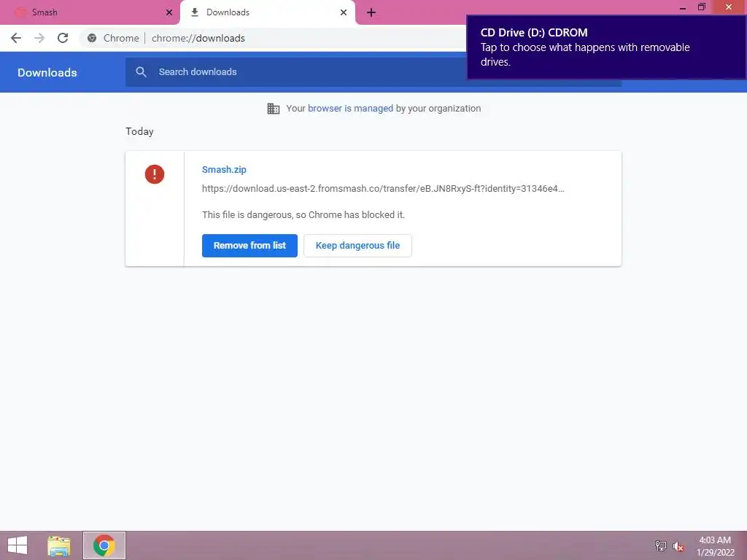This screenshot has height=560, width=747.
Task: Switch to the Smash tab
Action: pyautogui.click(x=90, y=12)
